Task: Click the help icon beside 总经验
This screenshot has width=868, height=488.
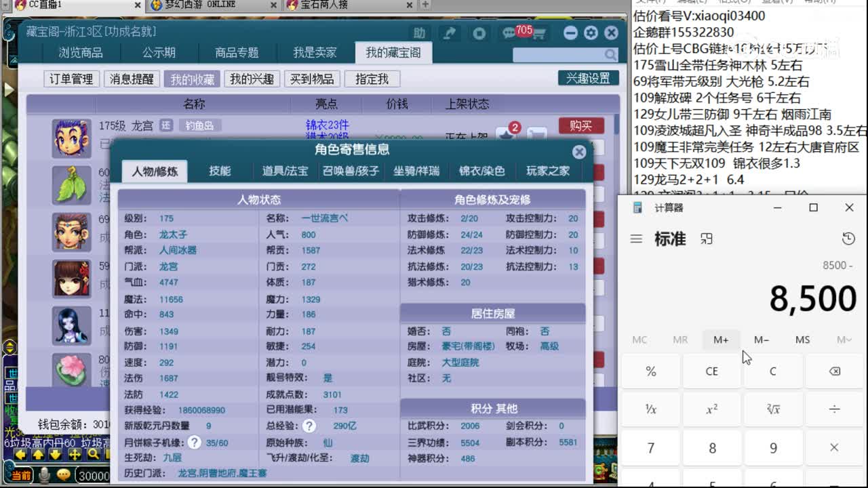Action: coord(309,426)
